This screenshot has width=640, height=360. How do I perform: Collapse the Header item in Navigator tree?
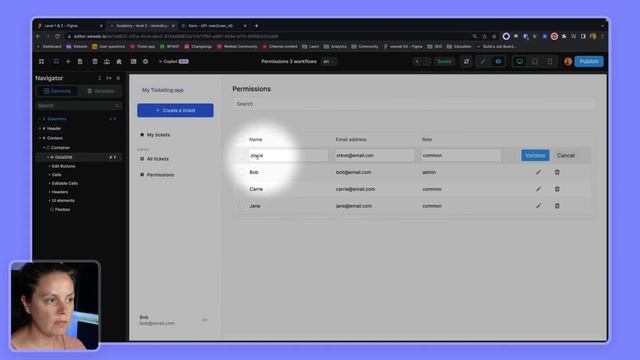40,129
